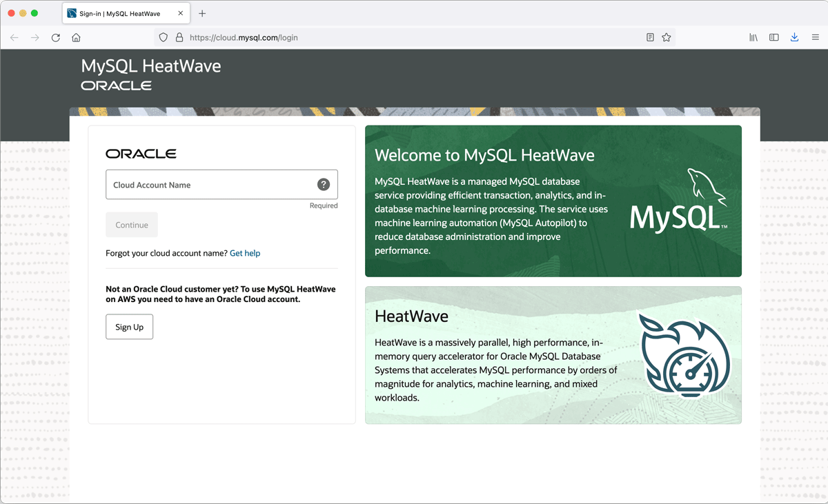Open the hamburger application menu
The image size is (828, 504).
(x=815, y=37)
